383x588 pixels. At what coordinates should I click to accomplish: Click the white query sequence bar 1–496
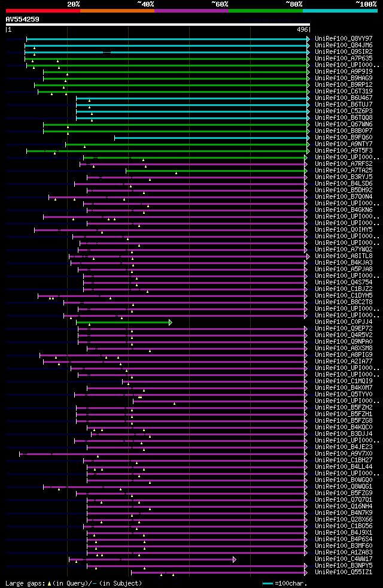[x=158, y=25]
